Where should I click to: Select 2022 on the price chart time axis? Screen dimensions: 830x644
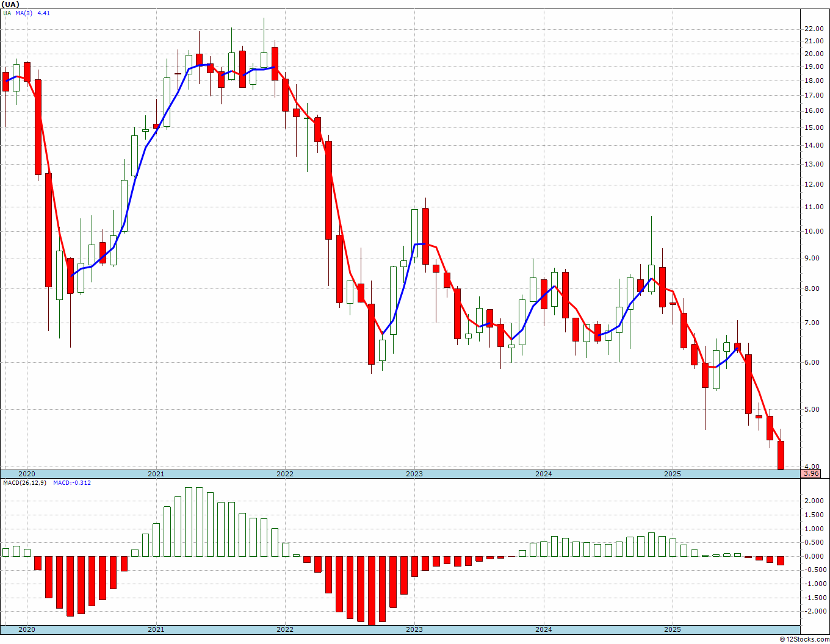[284, 474]
